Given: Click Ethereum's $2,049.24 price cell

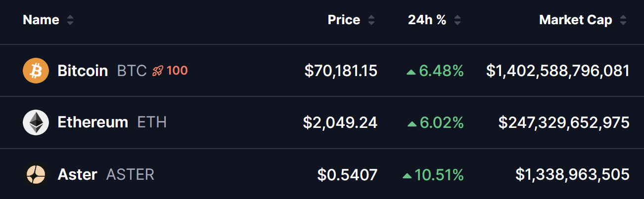Looking at the screenshot, I should 340,122.
